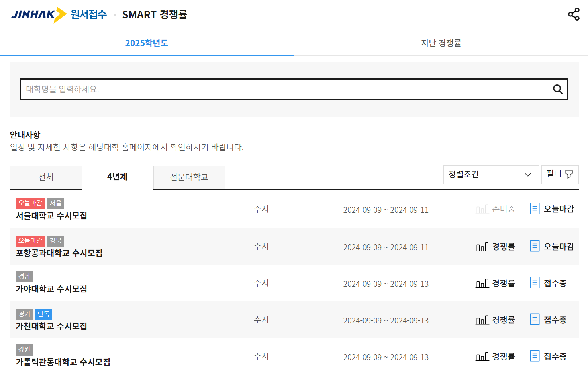Click the filter funnel icon on 필터
Viewport: 588px width, 374px height.
coord(569,174)
